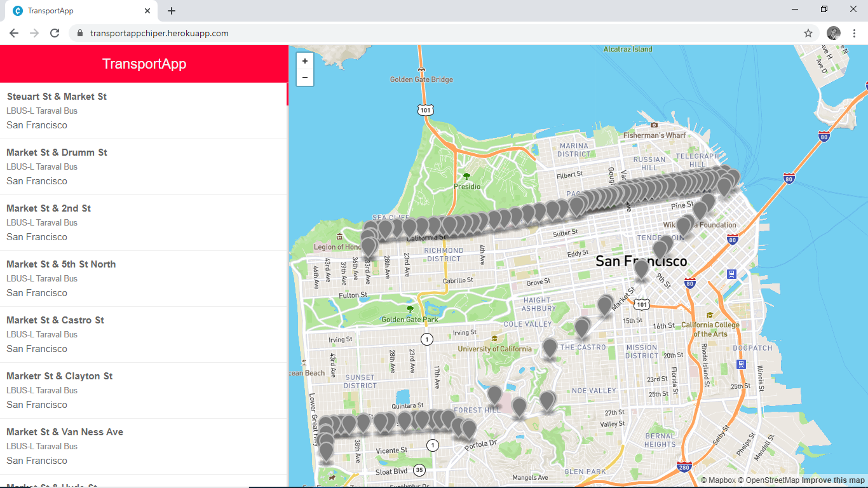This screenshot has width=868, height=488.
Task: Open Chrome three-dot menu
Action: click(854, 33)
